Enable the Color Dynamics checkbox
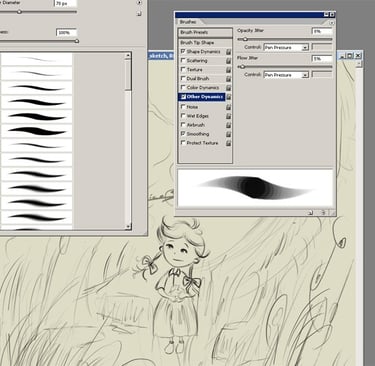The width and height of the screenshot is (375, 366). (183, 87)
